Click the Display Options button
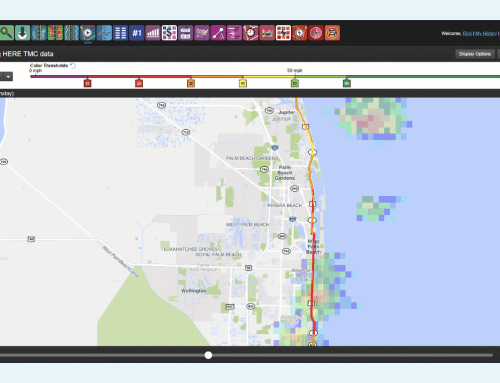Viewport: 500px width, 383px height. pyautogui.click(x=475, y=54)
